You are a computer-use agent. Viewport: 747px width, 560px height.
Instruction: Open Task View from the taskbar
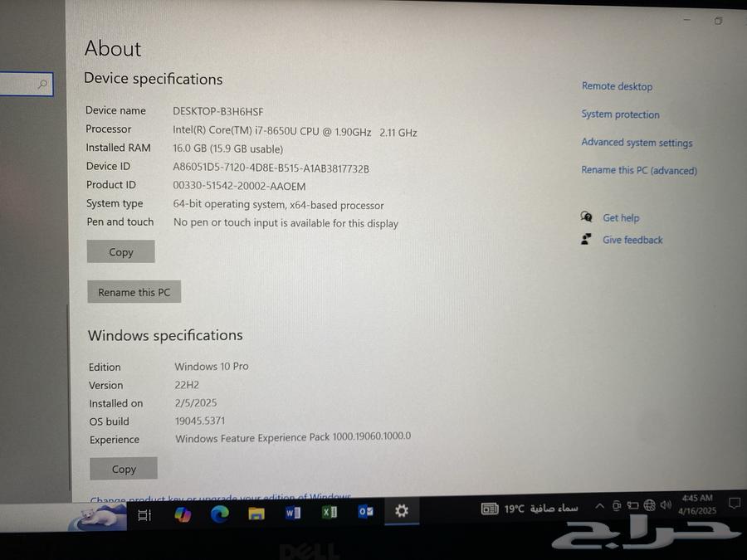click(144, 514)
